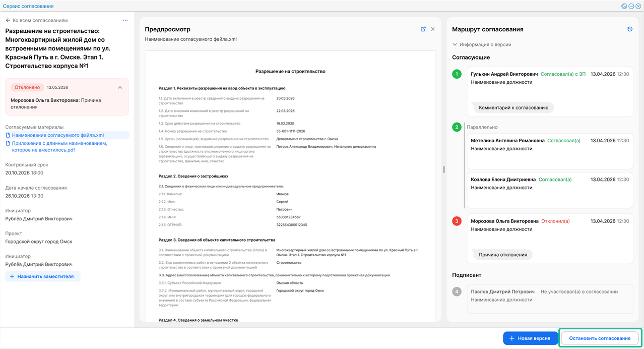Click the Отклонено status badge
The image size is (644, 349).
click(x=27, y=87)
